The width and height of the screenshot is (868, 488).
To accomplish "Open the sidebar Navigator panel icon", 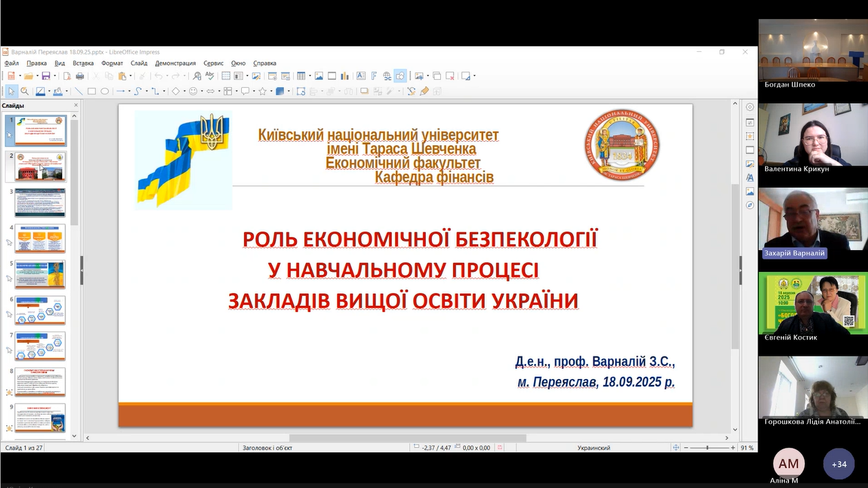I will [749, 204].
